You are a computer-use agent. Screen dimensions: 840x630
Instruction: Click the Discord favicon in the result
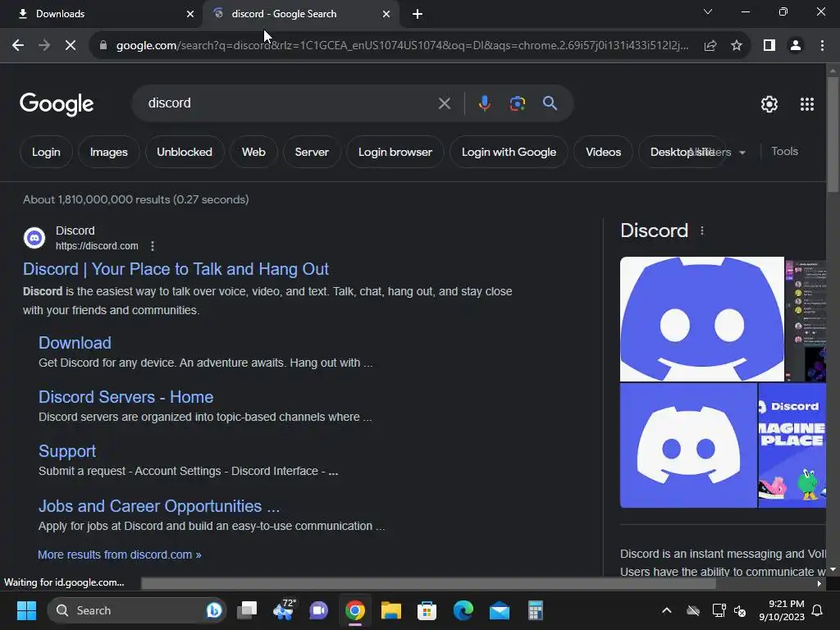pos(34,238)
